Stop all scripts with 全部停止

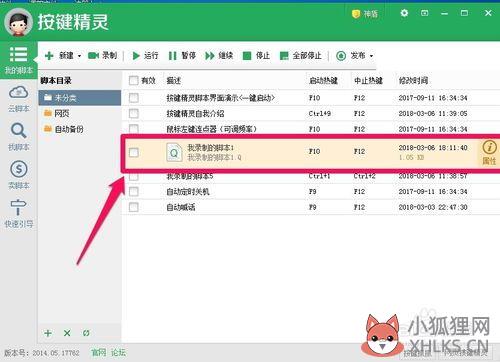tap(301, 56)
